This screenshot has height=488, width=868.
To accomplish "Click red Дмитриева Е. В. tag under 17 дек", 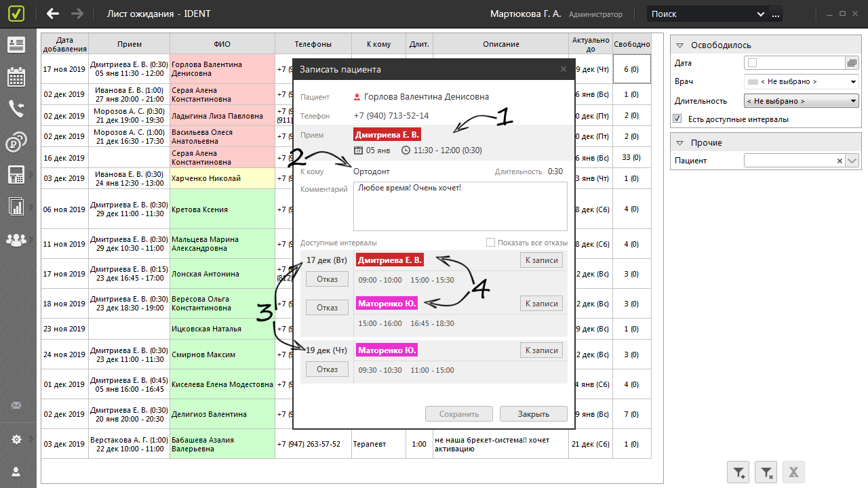I will tap(390, 260).
